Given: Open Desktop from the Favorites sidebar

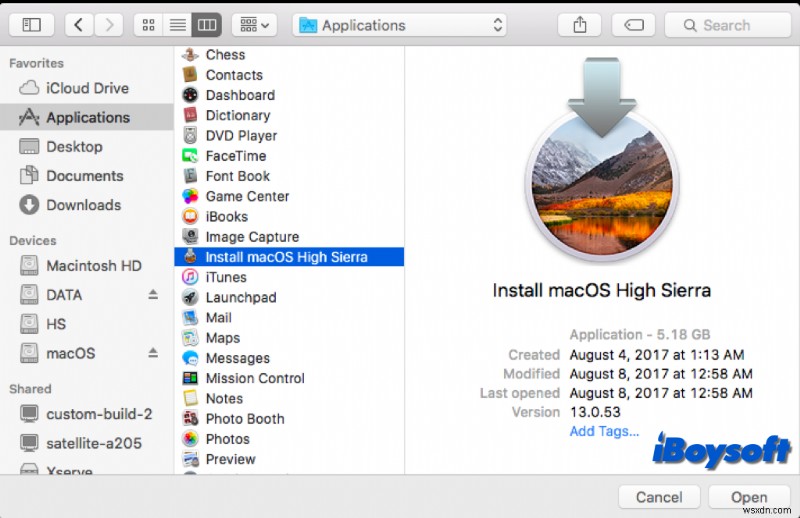Looking at the screenshot, I should pyautogui.click(x=87, y=146).
